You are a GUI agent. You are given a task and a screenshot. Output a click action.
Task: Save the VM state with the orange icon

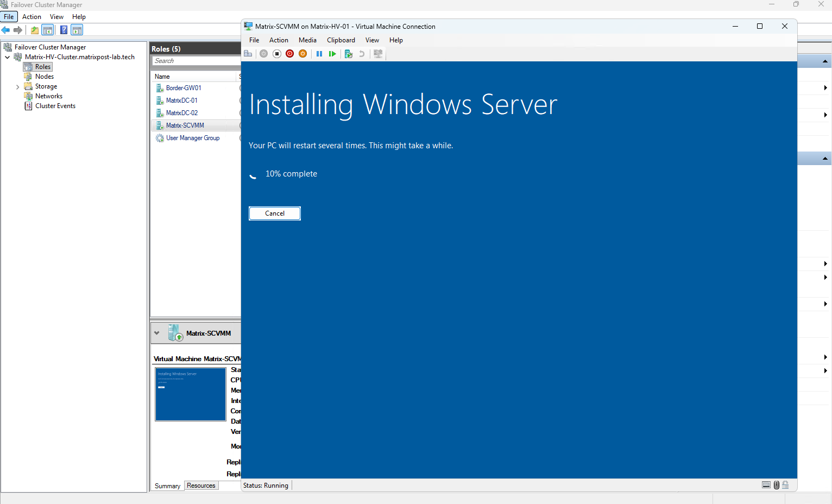303,54
